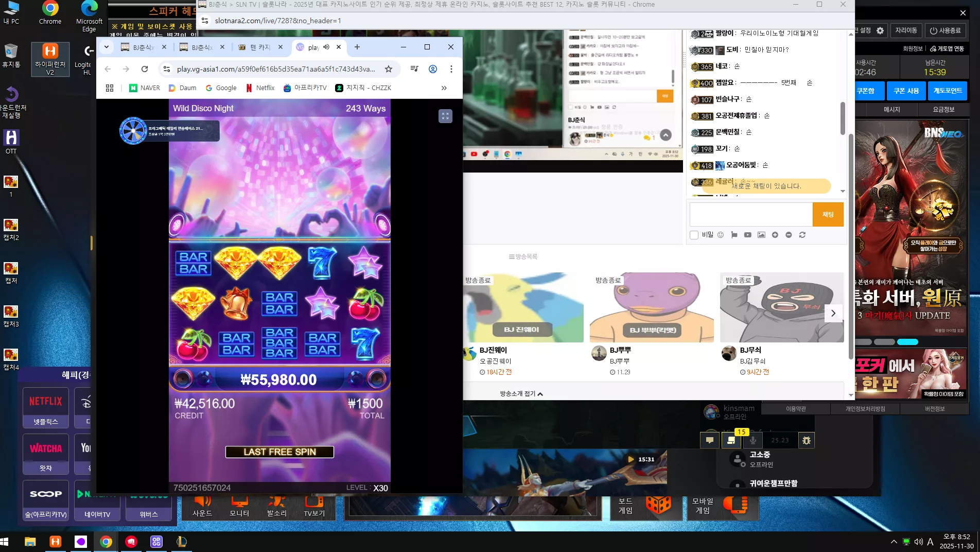This screenshot has width=980, height=552.
Task: Click the new chat notification banner
Action: pos(766,186)
